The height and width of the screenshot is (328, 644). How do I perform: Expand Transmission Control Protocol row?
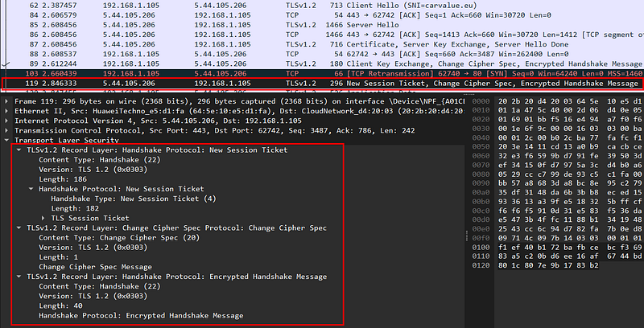point(7,131)
